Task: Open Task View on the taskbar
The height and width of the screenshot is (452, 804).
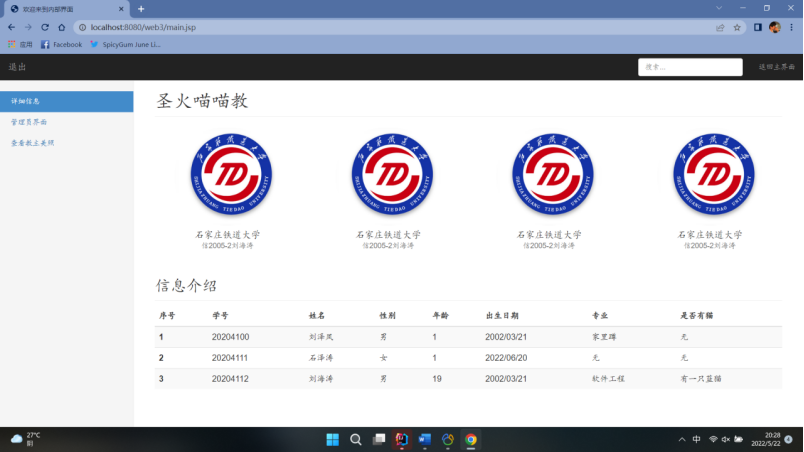Action: point(379,440)
